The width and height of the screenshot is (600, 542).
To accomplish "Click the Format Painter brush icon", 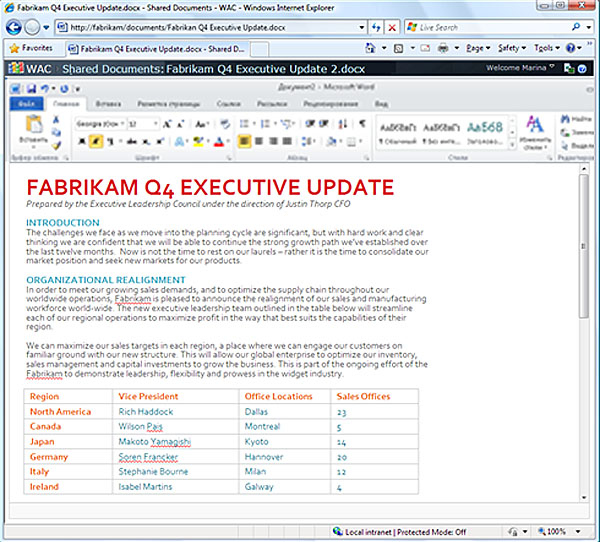I will point(56,145).
